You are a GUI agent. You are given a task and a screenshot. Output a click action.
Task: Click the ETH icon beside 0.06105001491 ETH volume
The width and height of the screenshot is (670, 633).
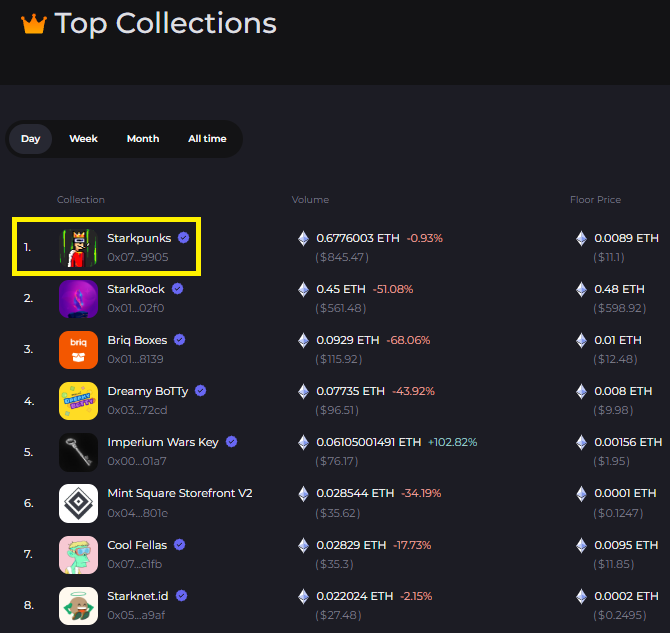[303, 442]
